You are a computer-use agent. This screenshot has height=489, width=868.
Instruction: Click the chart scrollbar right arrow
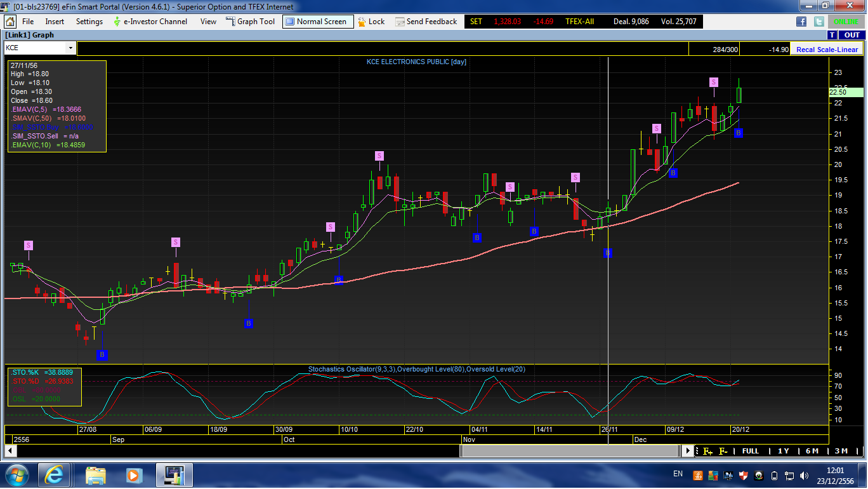coord(688,451)
